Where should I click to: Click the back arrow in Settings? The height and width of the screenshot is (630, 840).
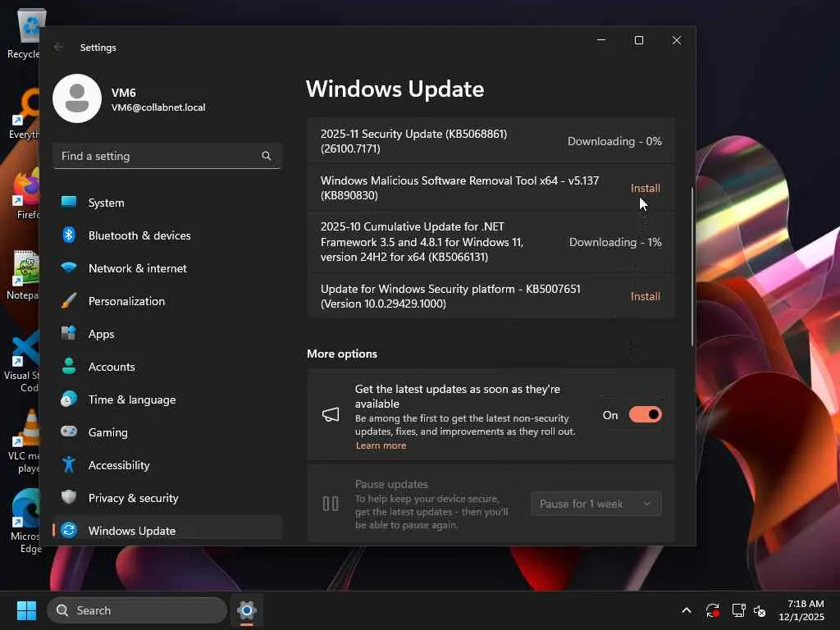coord(58,47)
